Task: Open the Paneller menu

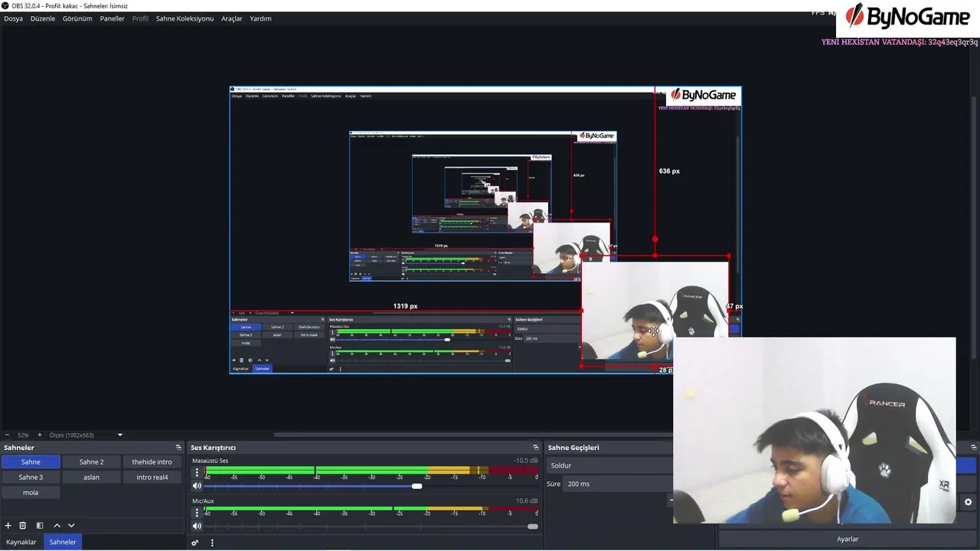Action: pyautogui.click(x=112, y=18)
